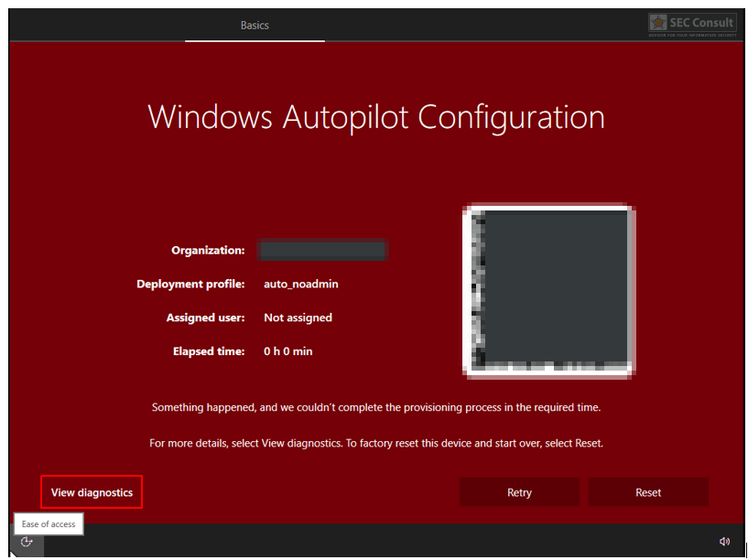Click the Elapsed time label
The image size is (748, 560).
pos(209,351)
